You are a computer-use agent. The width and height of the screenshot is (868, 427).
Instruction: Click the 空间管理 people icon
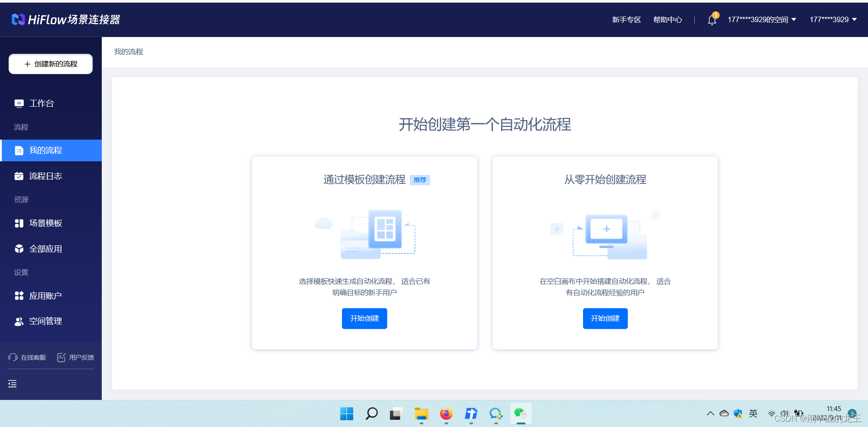tap(19, 321)
